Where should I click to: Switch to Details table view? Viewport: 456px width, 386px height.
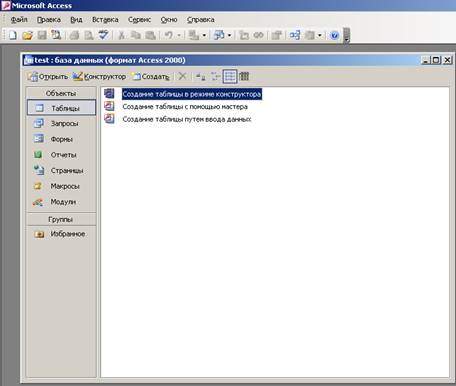tap(244, 77)
